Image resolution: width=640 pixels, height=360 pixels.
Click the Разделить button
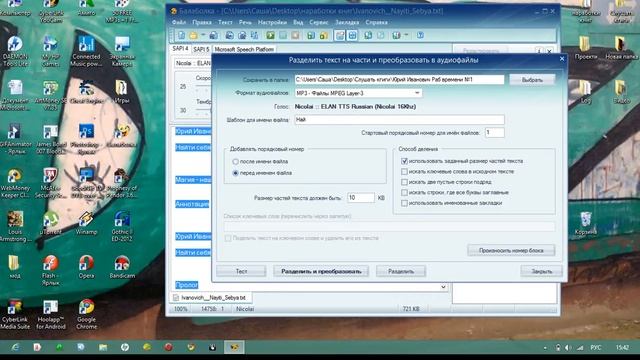(401, 271)
